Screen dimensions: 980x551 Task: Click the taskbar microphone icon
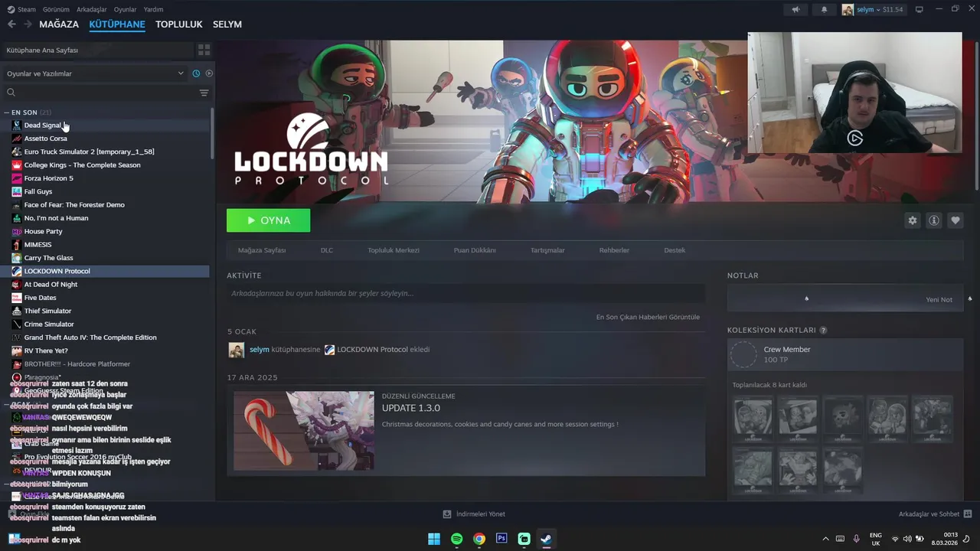(856, 539)
